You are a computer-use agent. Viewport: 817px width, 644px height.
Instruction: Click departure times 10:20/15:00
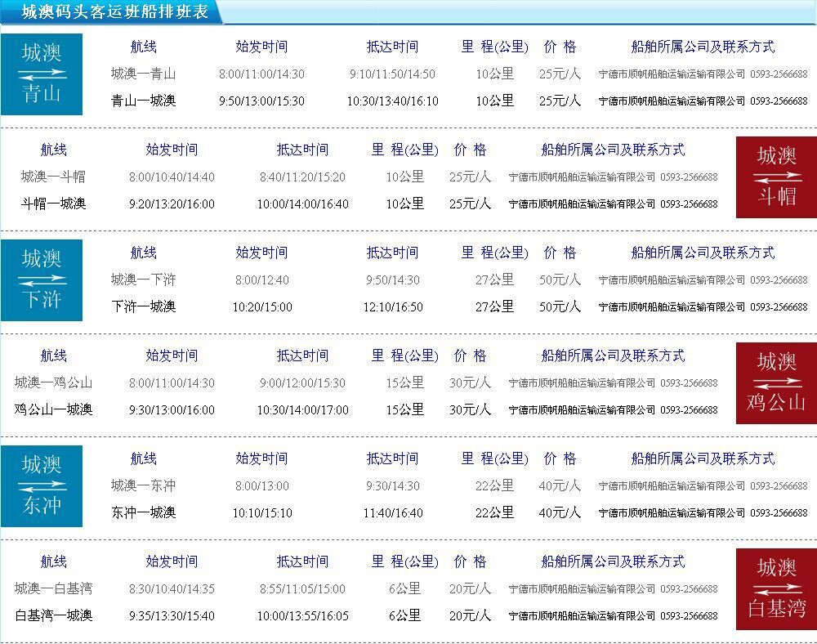click(261, 307)
